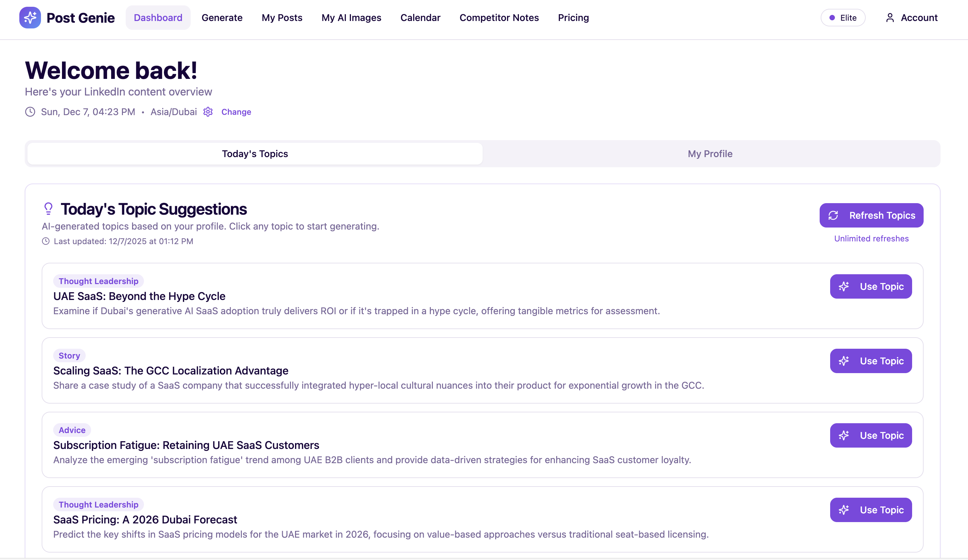Click the Elite plan badge
The image size is (968, 560).
click(843, 18)
